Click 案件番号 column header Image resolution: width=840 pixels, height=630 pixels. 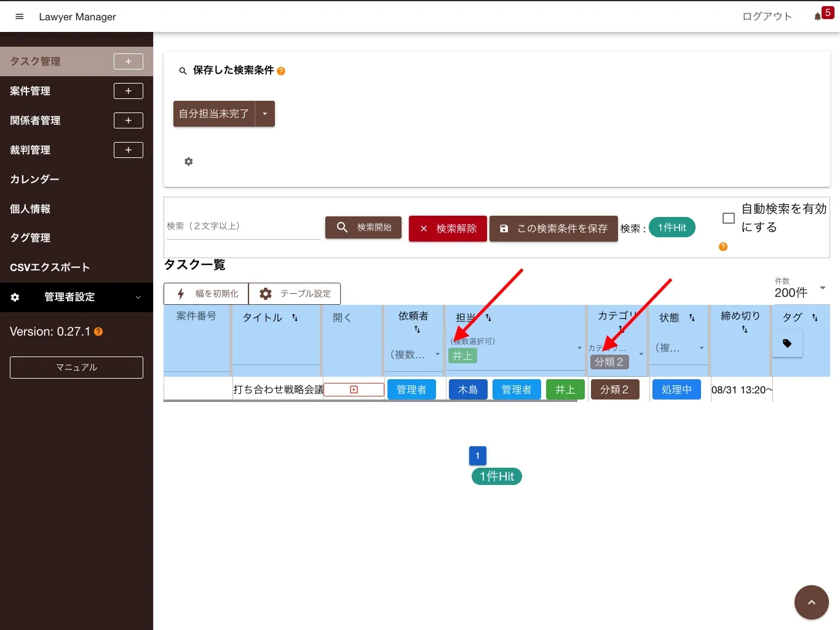coord(196,316)
